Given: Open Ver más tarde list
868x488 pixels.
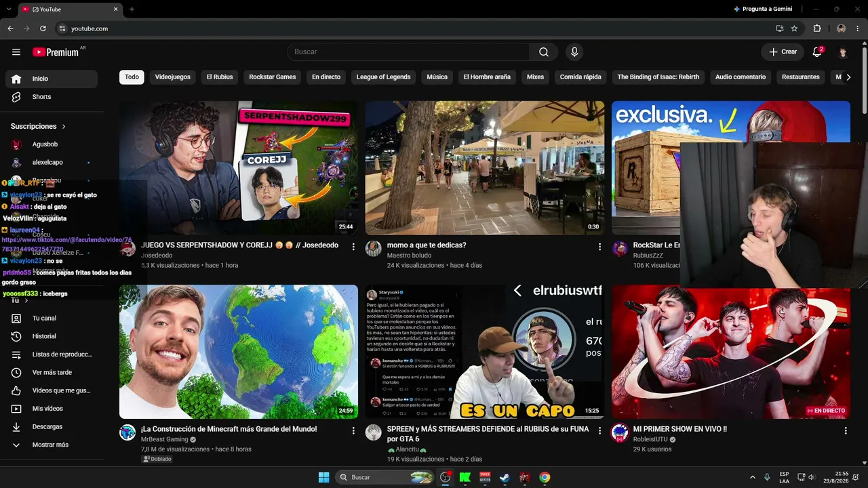Looking at the screenshot, I should point(52,372).
